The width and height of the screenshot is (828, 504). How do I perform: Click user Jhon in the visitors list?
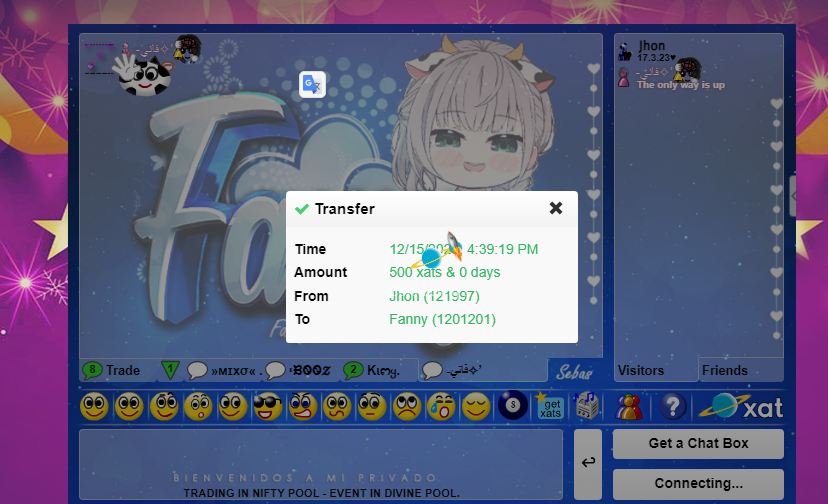click(x=652, y=46)
